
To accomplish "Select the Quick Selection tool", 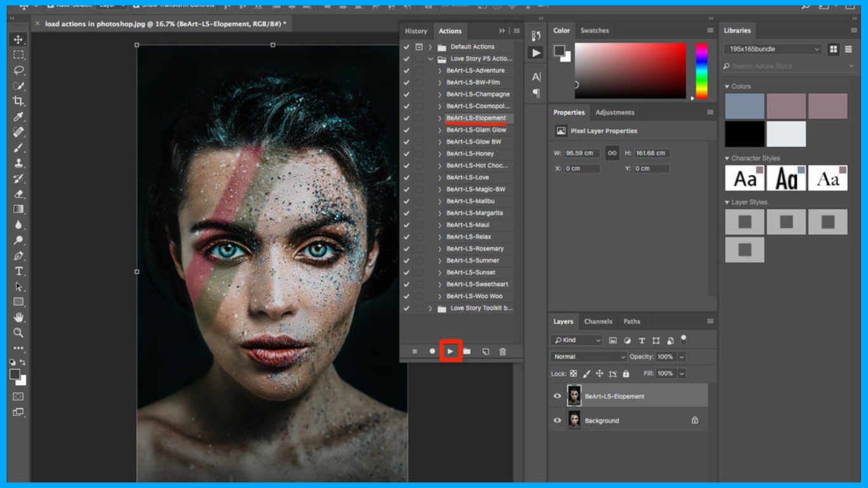I will click(18, 86).
